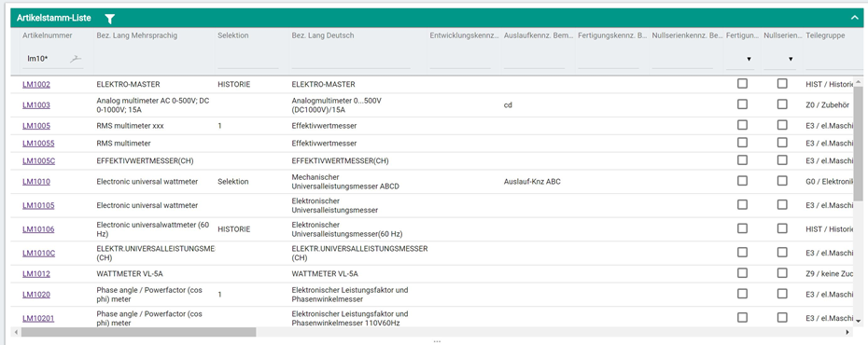Toggle Fertigung checkbox for LM10201
This screenshot has width=868, height=345.
pos(742,317)
